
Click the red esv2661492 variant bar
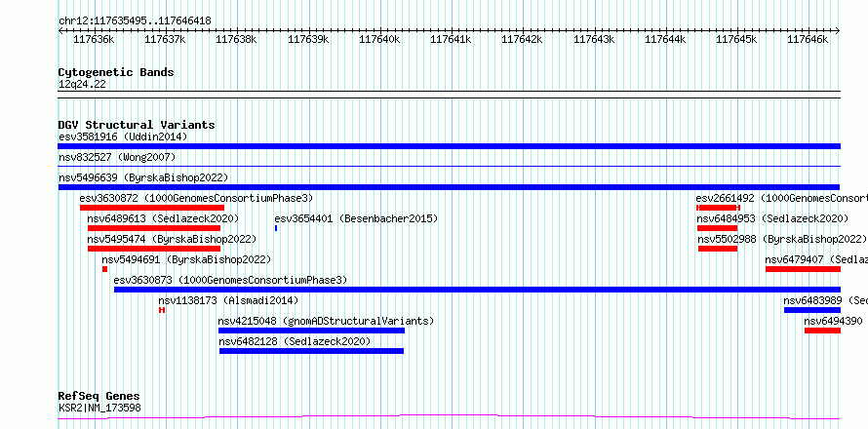click(x=718, y=208)
